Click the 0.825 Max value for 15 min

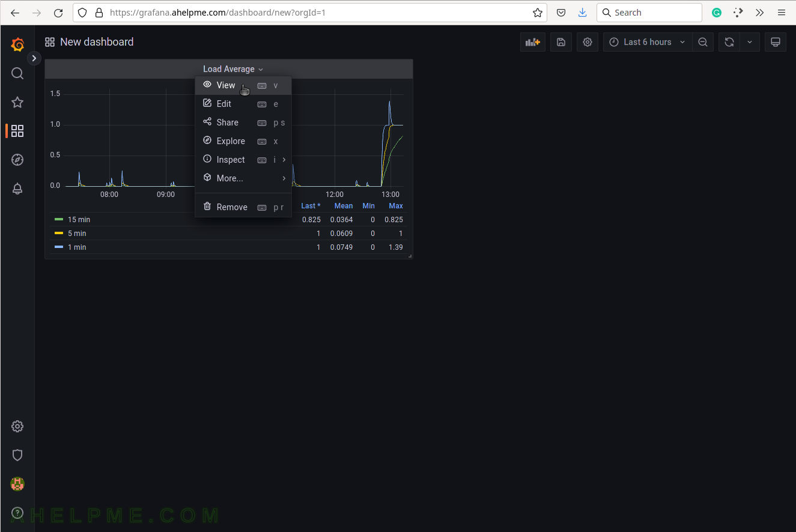pos(394,220)
